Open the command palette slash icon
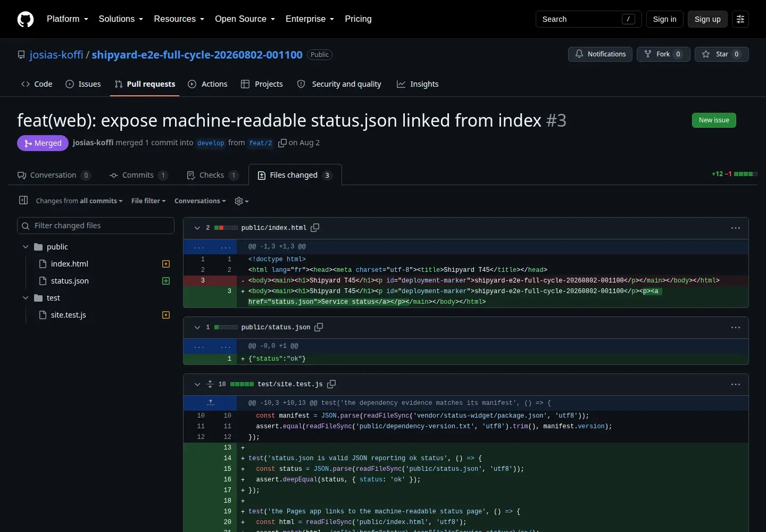766x532 pixels. [628, 19]
